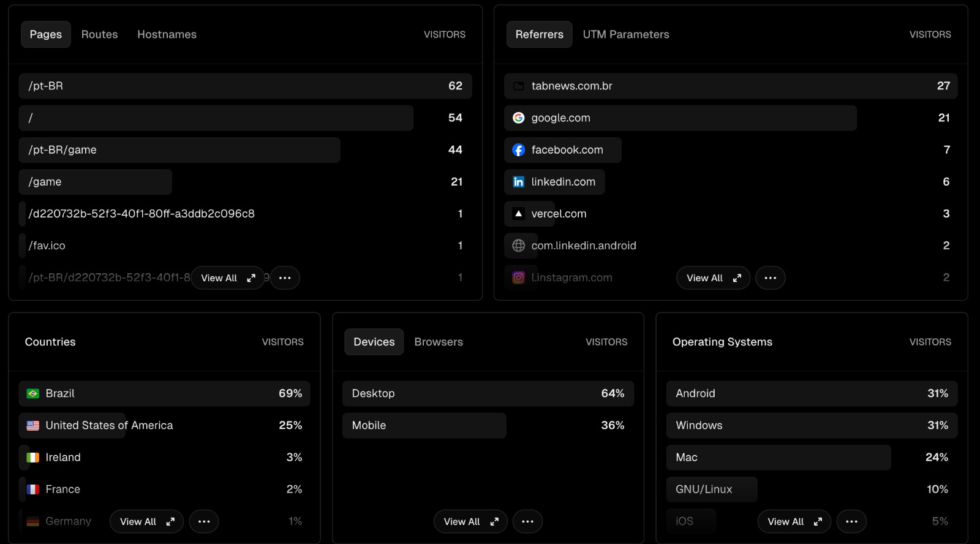This screenshot has height=544, width=980.
Task: Open the Hostnames tab
Action: (167, 34)
